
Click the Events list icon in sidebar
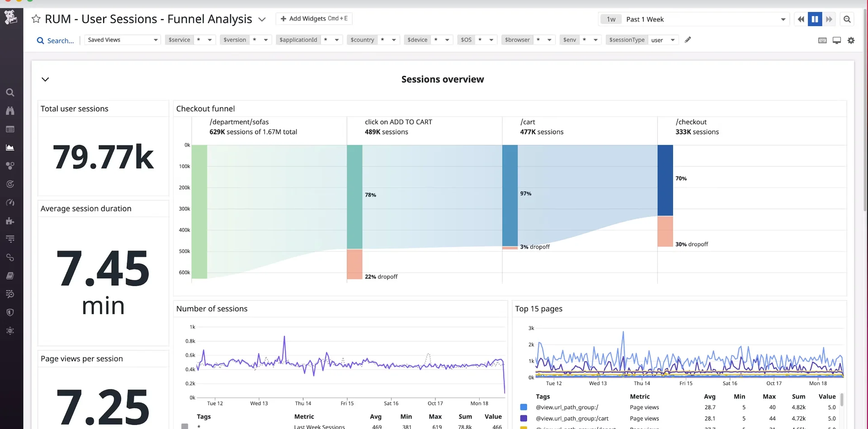coord(10,129)
